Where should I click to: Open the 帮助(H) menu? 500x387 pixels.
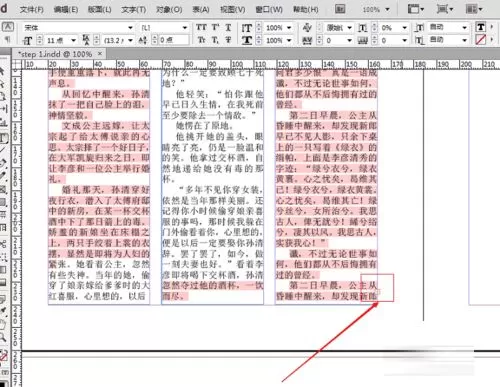pyautogui.click(x=305, y=10)
